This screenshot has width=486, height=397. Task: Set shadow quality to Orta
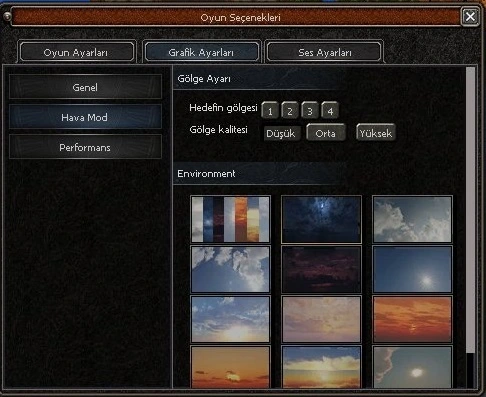tap(326, 133)
